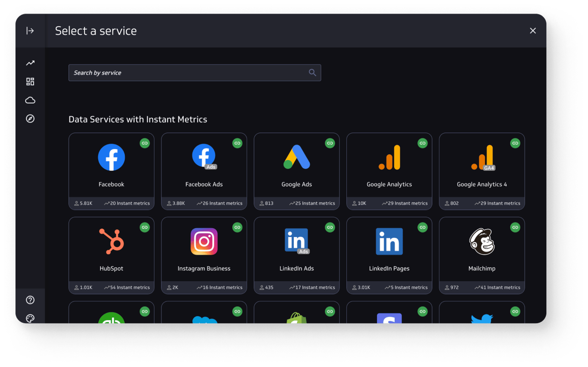Click the 3.88K user count on Facebook Ads

pyautogui.click(x=176, y=203)
